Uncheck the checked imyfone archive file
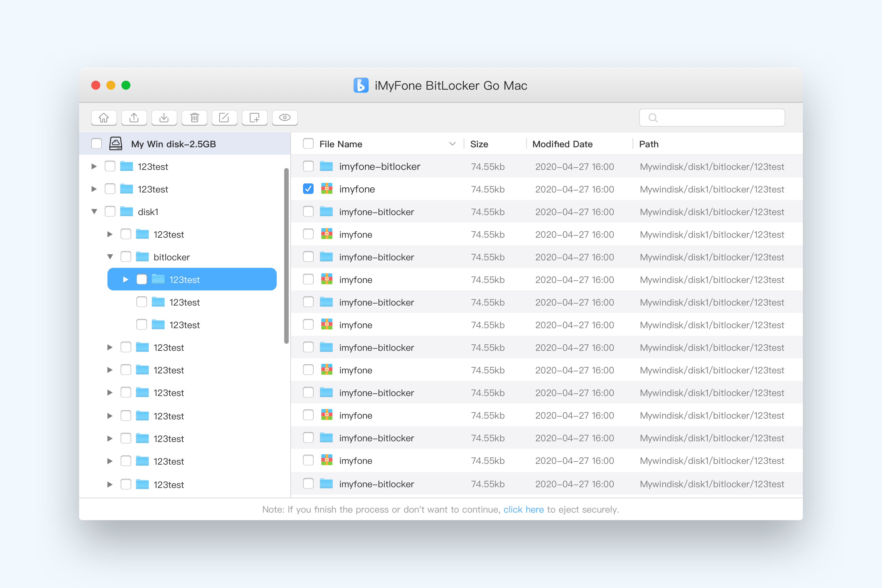 308,189
